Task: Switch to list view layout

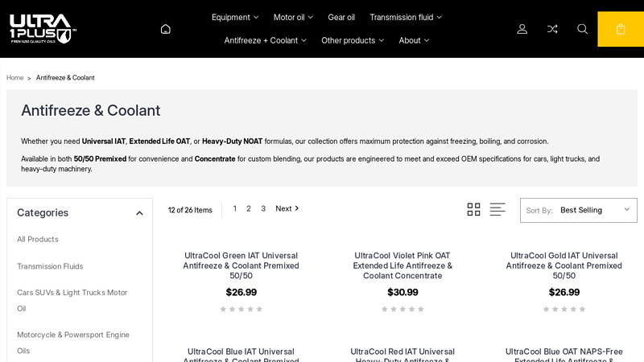Action: [x=497, y=209]
